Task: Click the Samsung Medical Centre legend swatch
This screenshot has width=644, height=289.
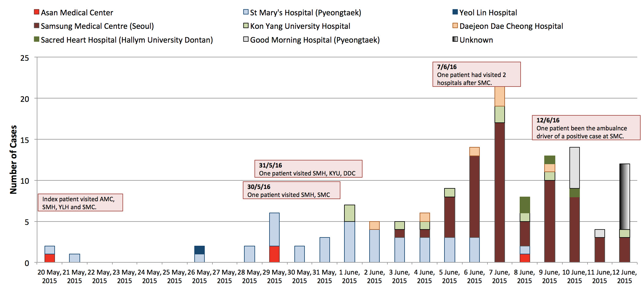Action: [x=37, y=26]
